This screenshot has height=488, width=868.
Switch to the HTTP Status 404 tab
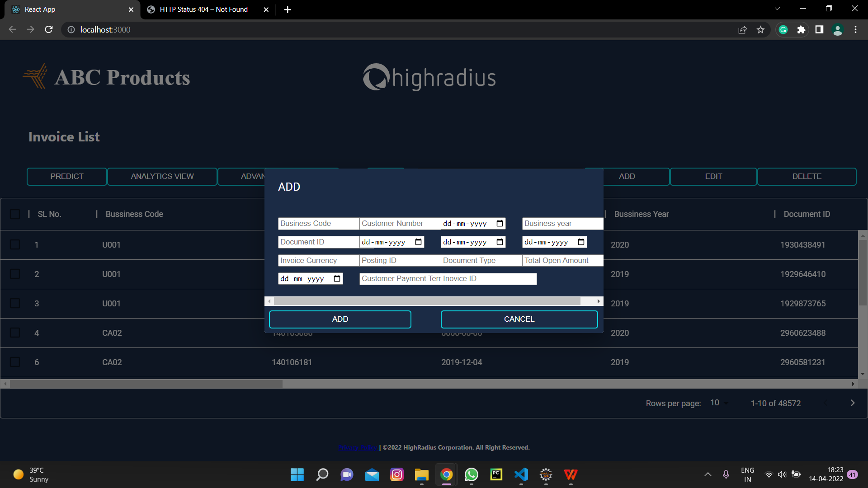tap(203, 9)
